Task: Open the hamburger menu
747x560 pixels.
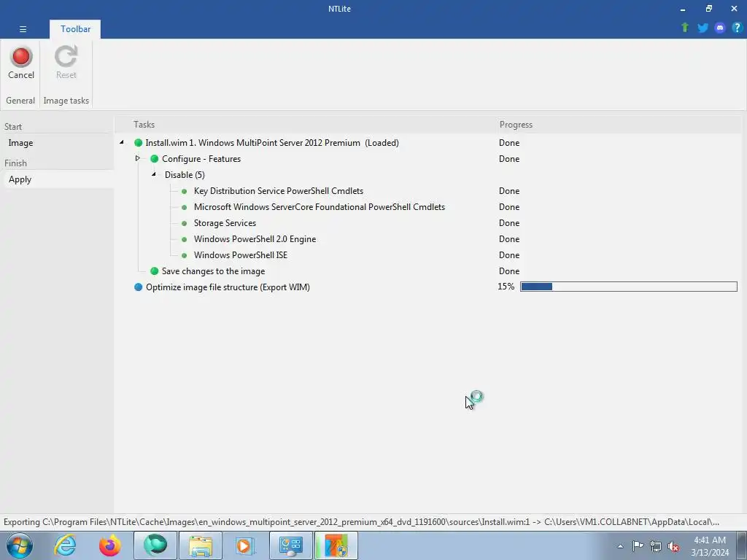Action: [x=23, y=29]
